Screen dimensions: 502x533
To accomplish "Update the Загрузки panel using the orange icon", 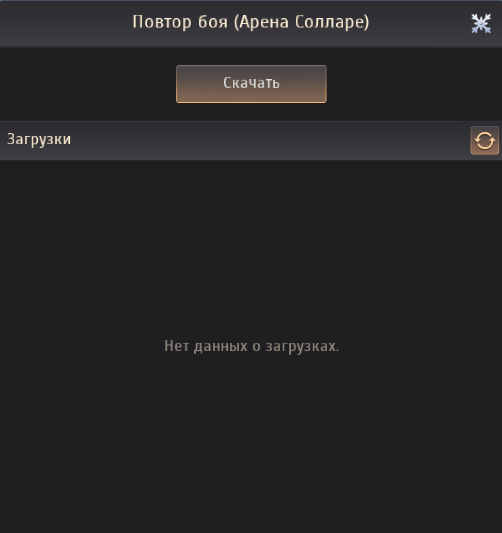I will click(x=484, y=140).
